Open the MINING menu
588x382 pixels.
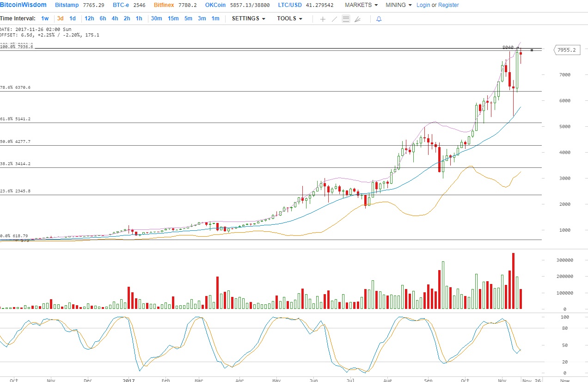(398, 5)
